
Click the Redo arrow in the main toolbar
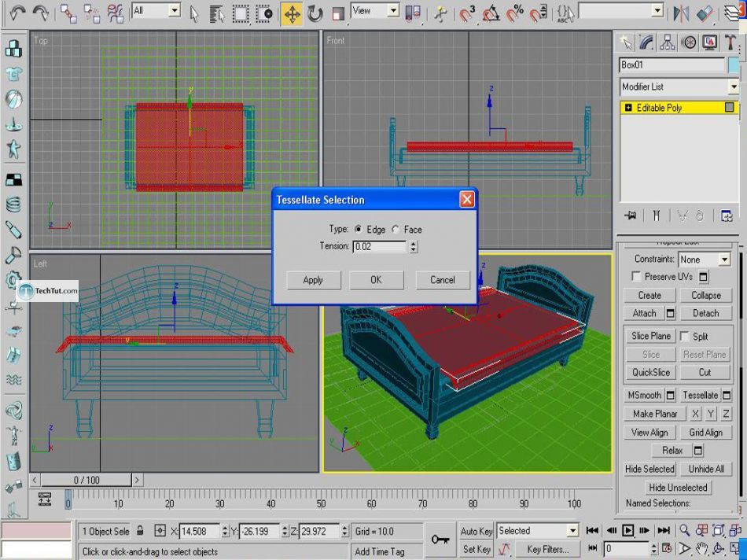coord(41,13)
